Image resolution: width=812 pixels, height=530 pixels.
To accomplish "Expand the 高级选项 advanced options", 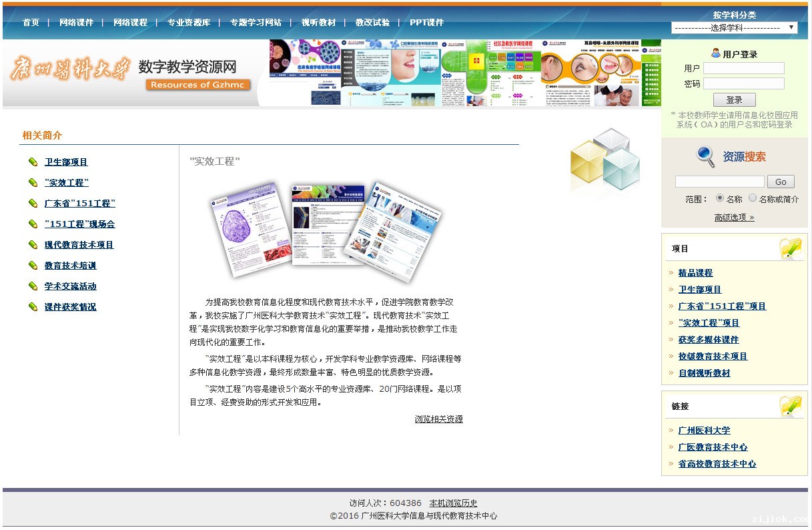I will pyautogui.click(x=730, y=216).
